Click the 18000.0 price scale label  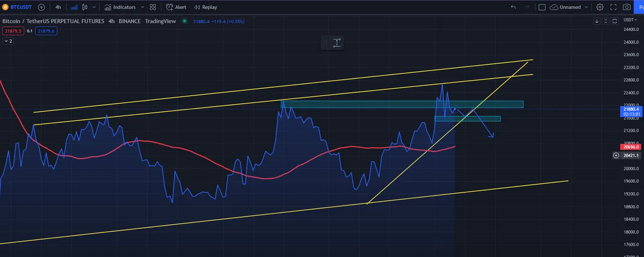(632, 232)
